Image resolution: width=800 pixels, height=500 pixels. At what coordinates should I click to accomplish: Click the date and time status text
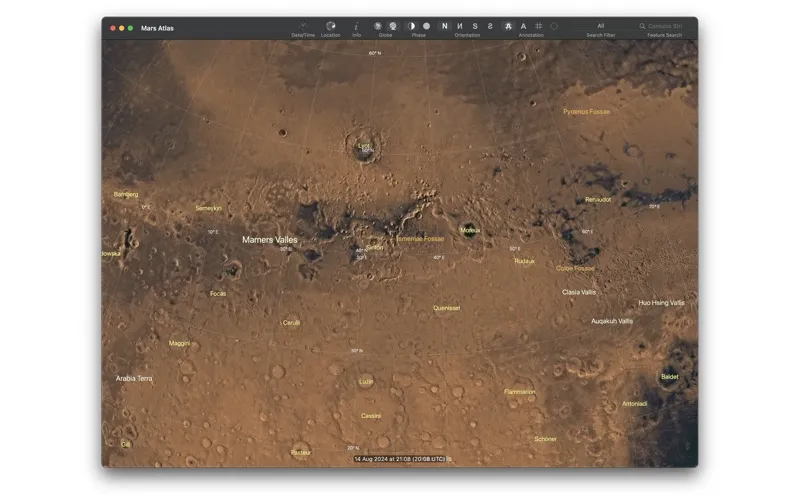click(x=402, y=459)
